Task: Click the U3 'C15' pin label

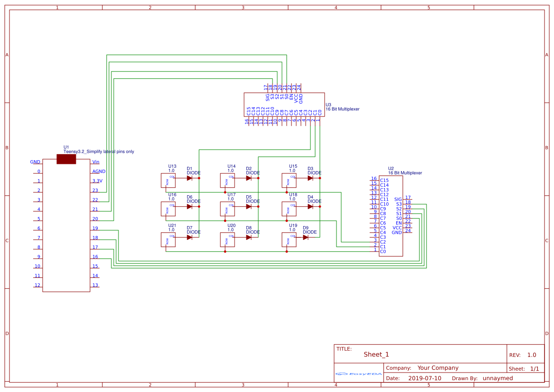Action: pyautogui.click(x=249, y=111)
